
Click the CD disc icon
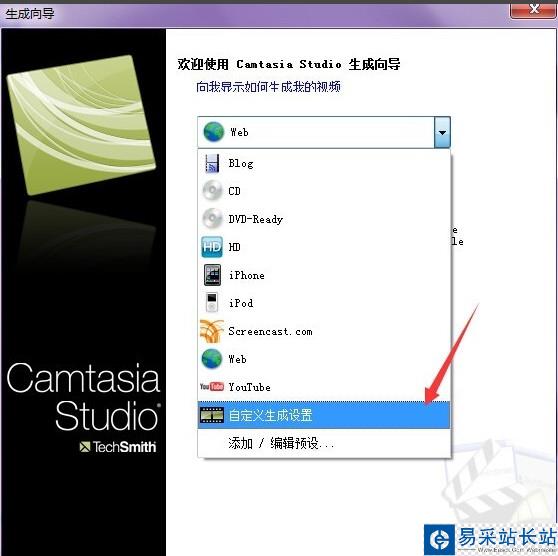tap(212, 191)
